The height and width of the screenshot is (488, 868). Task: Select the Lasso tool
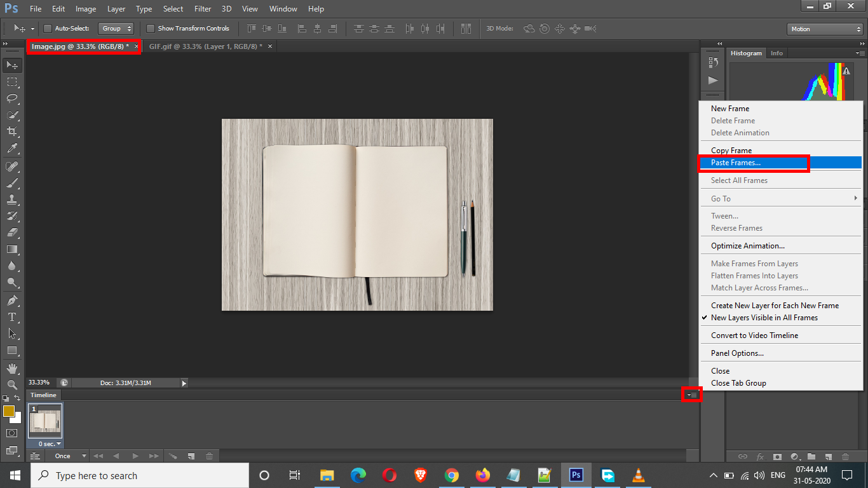[11, 98]
